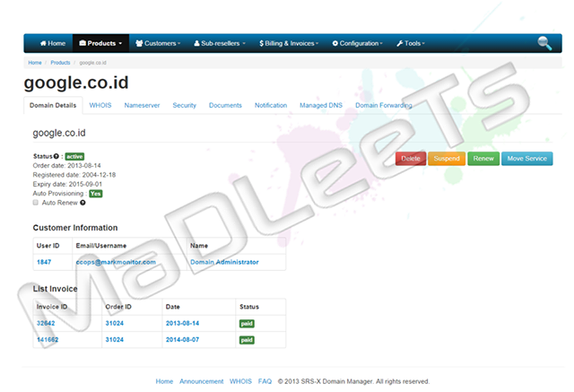Click order ID 31024 in 2014-08-07 row
574x392 pixels.
(115, 340)
